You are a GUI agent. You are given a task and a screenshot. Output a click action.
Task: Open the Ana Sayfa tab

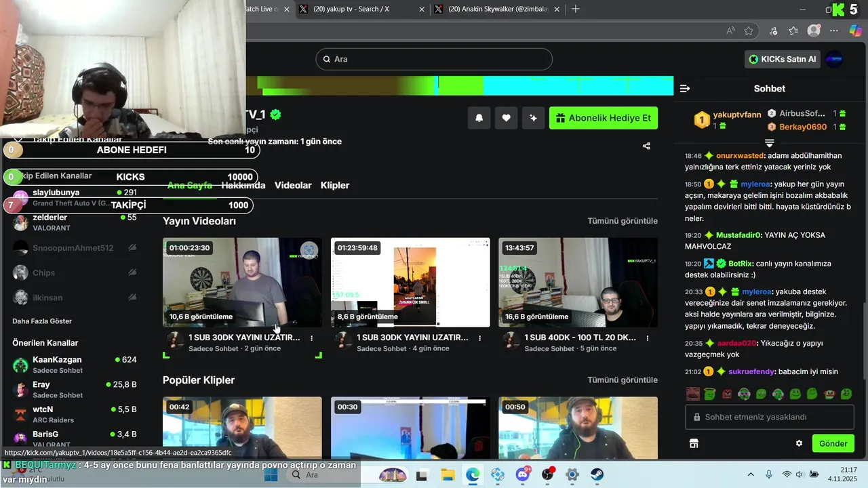190,185
